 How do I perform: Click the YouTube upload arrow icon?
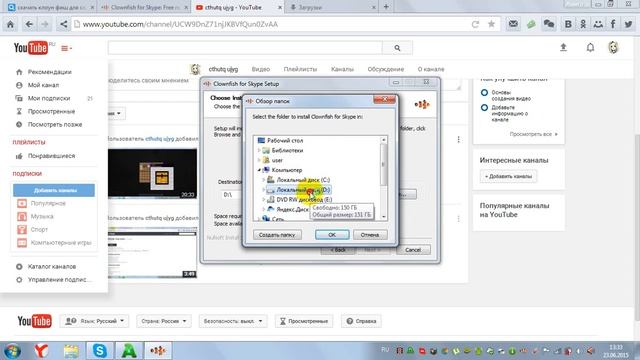[563, 47]
